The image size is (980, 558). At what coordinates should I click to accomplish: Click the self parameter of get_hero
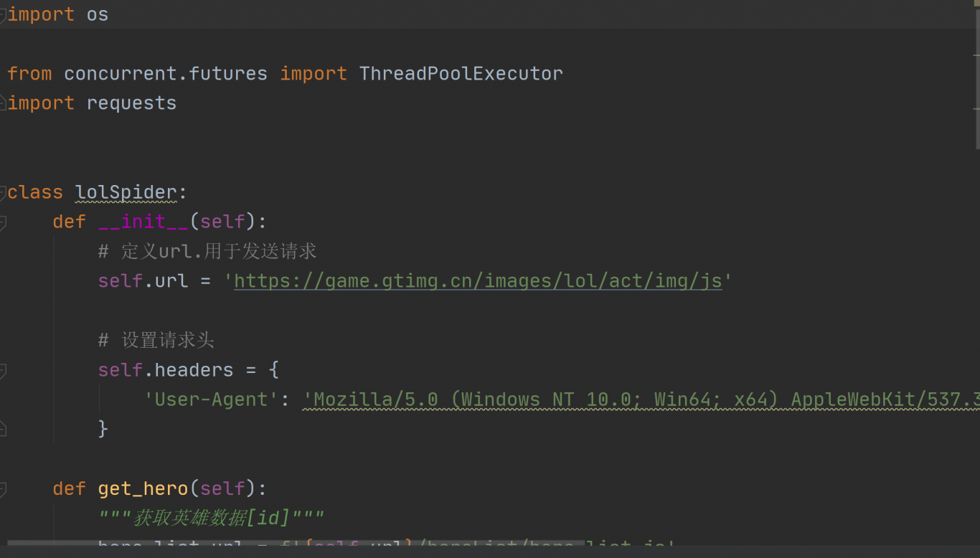[222, 488]
